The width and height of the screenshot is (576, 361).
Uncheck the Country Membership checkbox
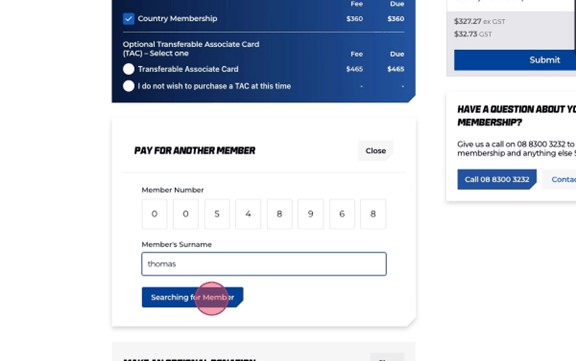[129, 18]
